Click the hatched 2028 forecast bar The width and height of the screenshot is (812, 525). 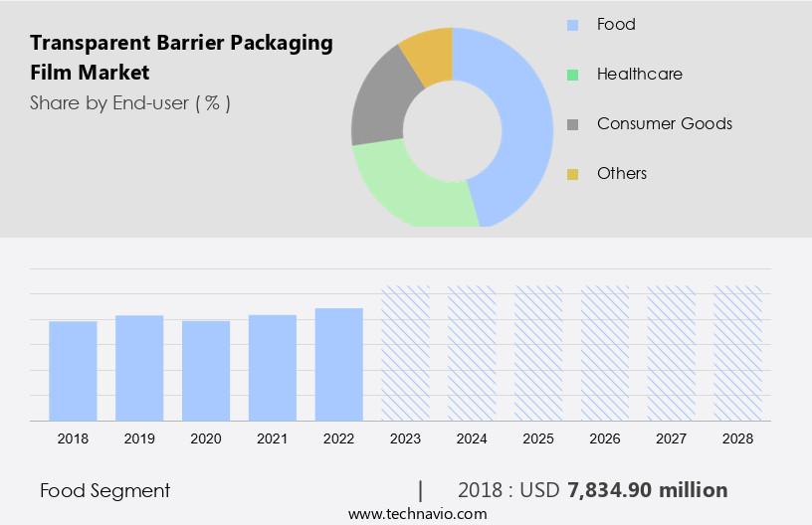(738, 353)
